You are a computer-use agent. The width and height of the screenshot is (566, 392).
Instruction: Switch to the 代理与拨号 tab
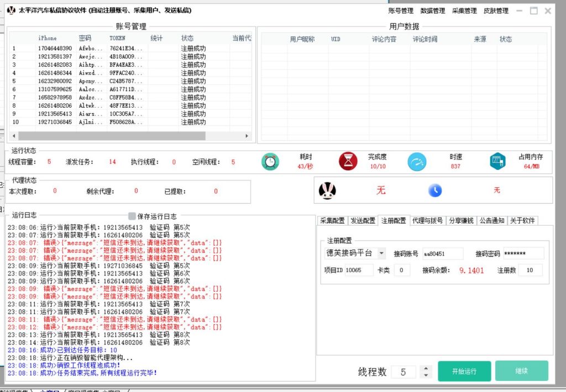click(x=427, y=220)
